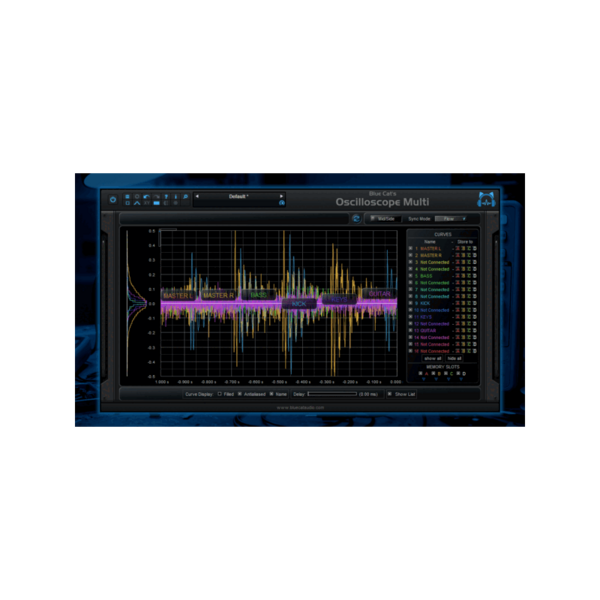The height and width of the screenshot is (600, 600).
Task: Click the MASTER R label on graph
Action: click(x=218, y=295)
